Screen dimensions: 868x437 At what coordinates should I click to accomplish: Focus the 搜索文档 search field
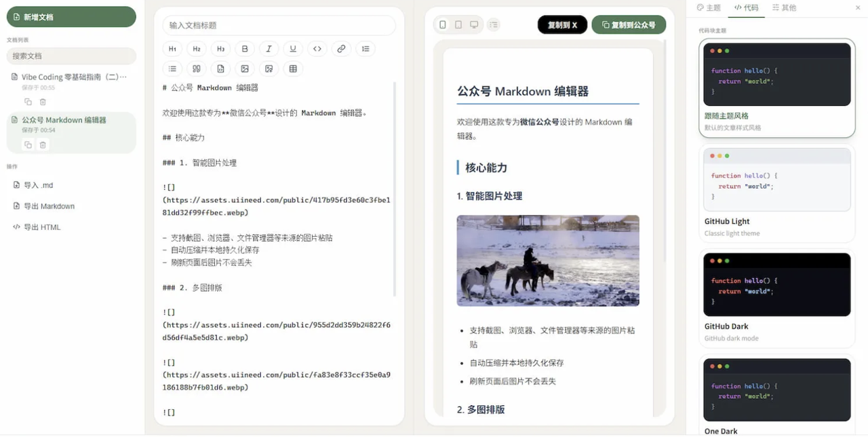point(71,56)
